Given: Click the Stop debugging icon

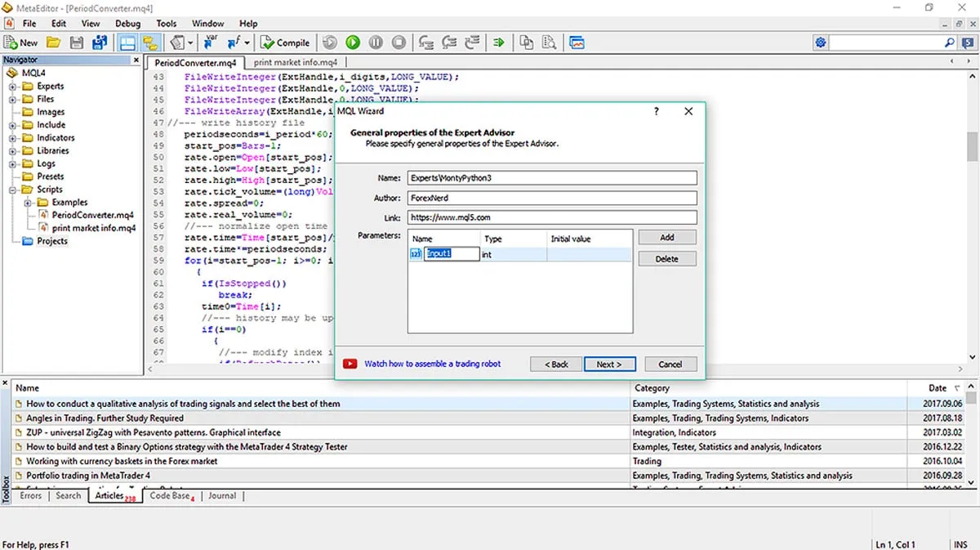Looking at the screenshot, I should pyautogui.click(x=399, y=42).
